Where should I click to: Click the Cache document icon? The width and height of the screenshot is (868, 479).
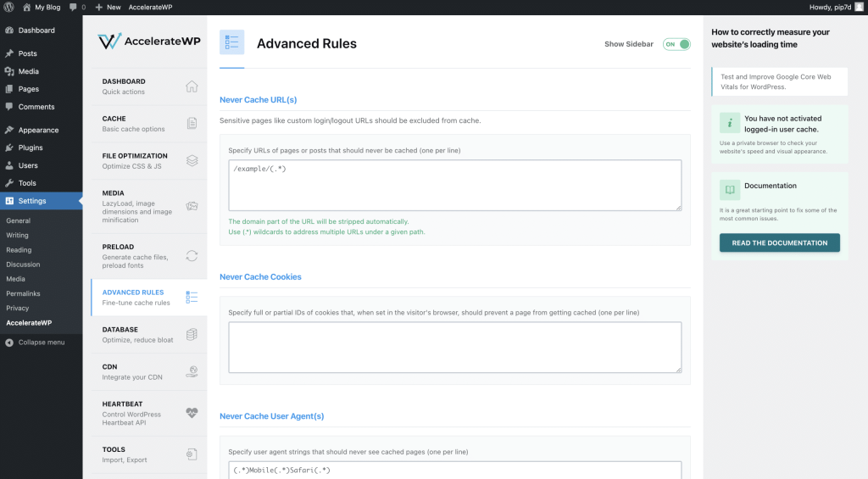192,123
